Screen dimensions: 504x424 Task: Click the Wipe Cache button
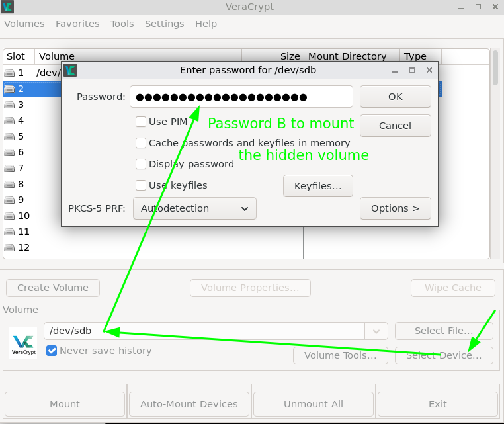point(452,288)
